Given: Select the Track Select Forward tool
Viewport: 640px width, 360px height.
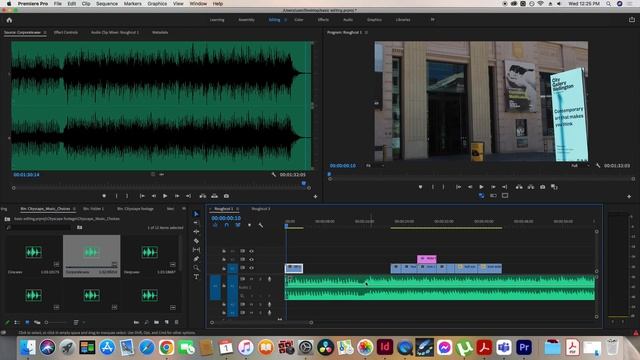Looking at the screenshot, I should pos(196,223).
